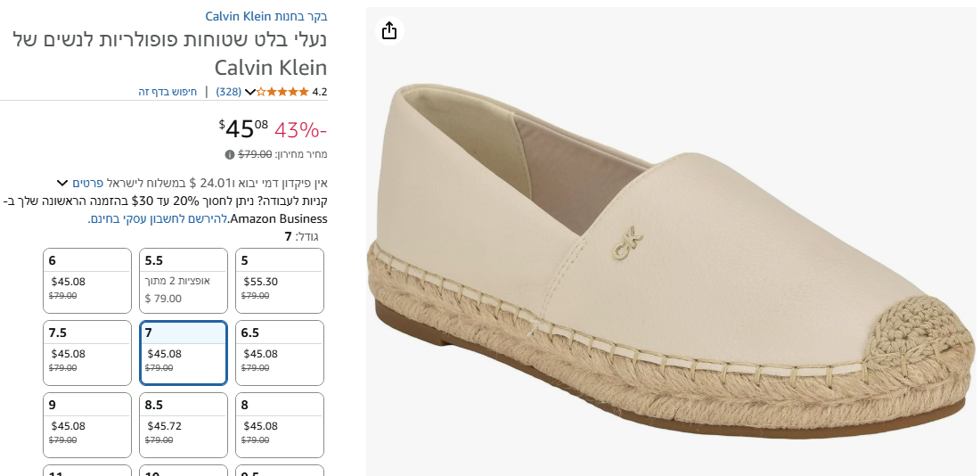Select size 5 priced $55.30
980x476 pixels.
pos(280,281)
